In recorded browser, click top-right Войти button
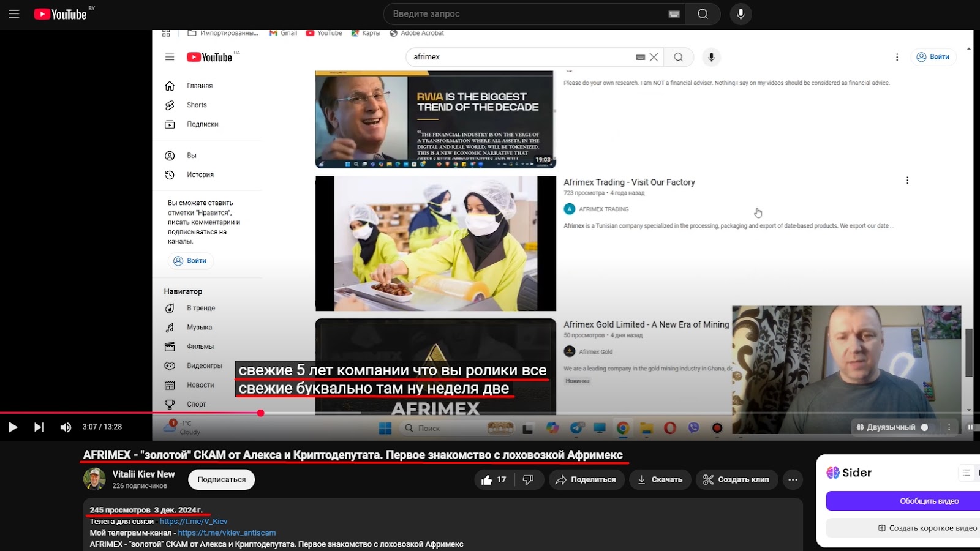This screenshot has height=551, width=980. [933, 57]
